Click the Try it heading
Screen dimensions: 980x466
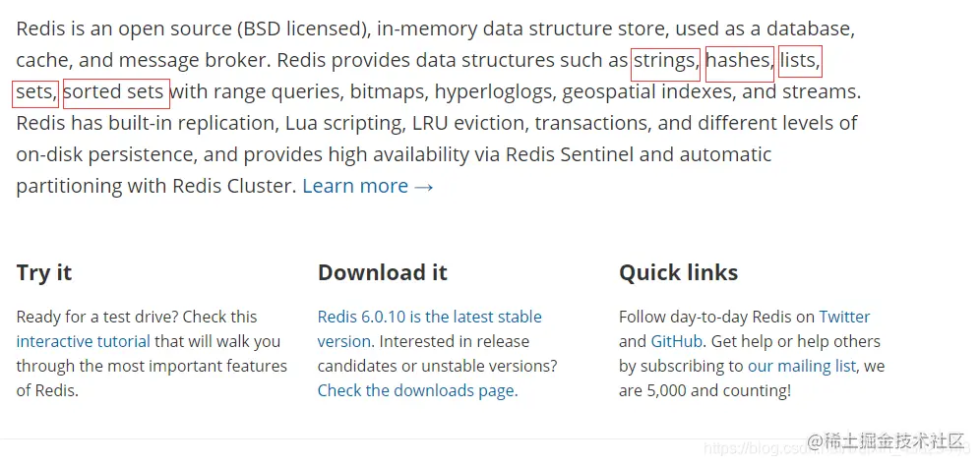(43, 272)
